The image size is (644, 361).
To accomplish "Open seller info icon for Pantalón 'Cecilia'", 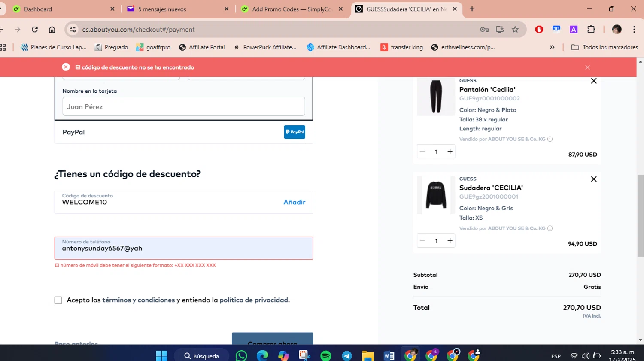I will pos(550,139).
